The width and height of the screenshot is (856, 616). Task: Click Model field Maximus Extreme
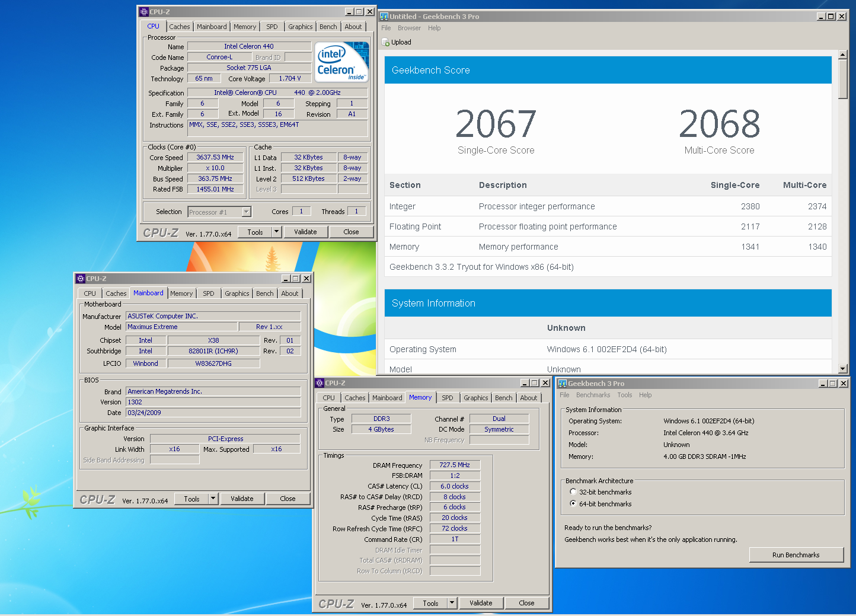click(181, 327)
